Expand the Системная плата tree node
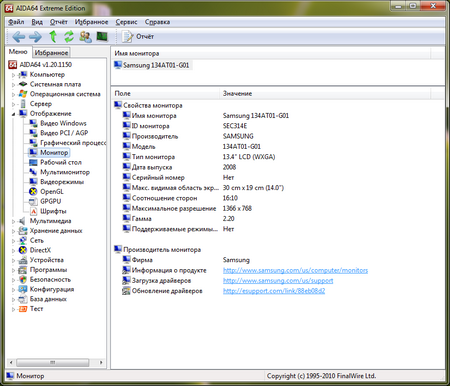 [x=13, y=85]
